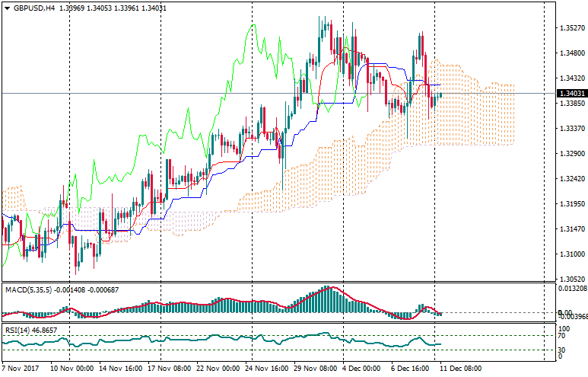The height and width of the screenshot is (377, 588).
Task: Click the 1.34800 price axis label
Action: [x=571, y=53]
